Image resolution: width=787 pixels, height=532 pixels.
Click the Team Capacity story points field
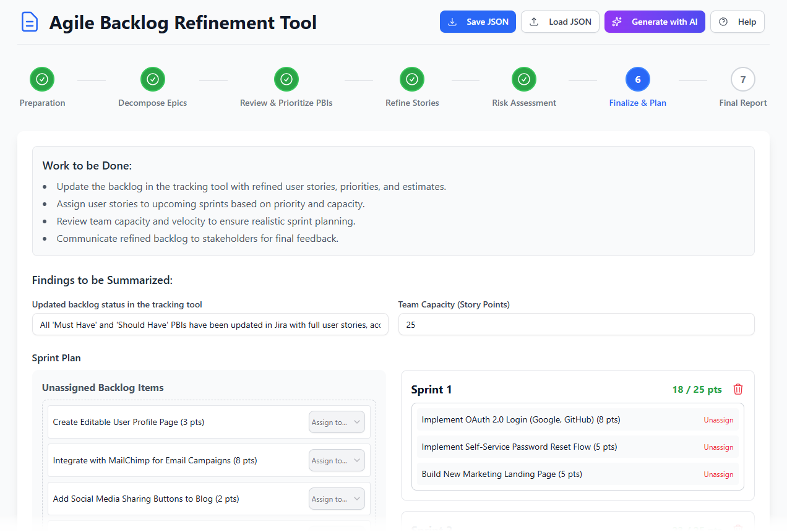[x=576, y=324]
